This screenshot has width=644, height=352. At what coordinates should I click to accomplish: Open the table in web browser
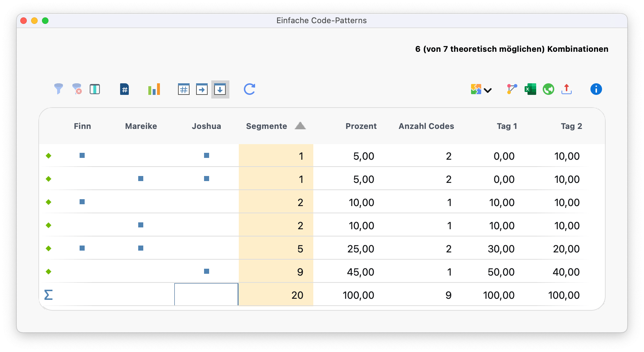point(548,89)
